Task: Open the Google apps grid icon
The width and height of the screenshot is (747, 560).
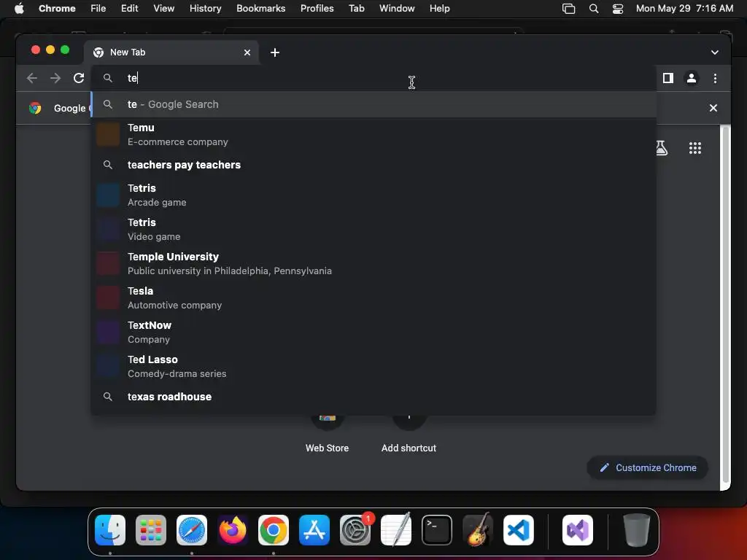Action: coord(695,148)
